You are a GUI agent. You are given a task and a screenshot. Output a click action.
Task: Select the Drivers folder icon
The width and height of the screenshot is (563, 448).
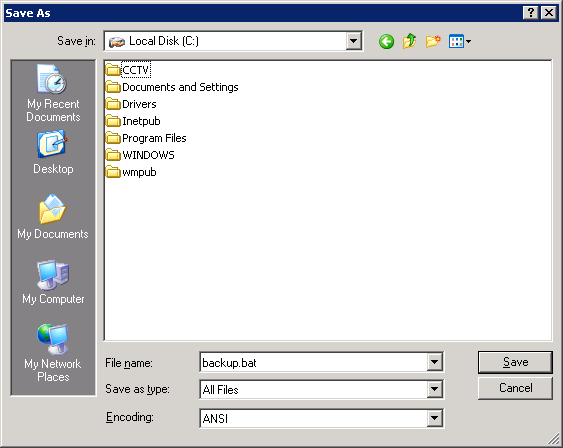113,104
